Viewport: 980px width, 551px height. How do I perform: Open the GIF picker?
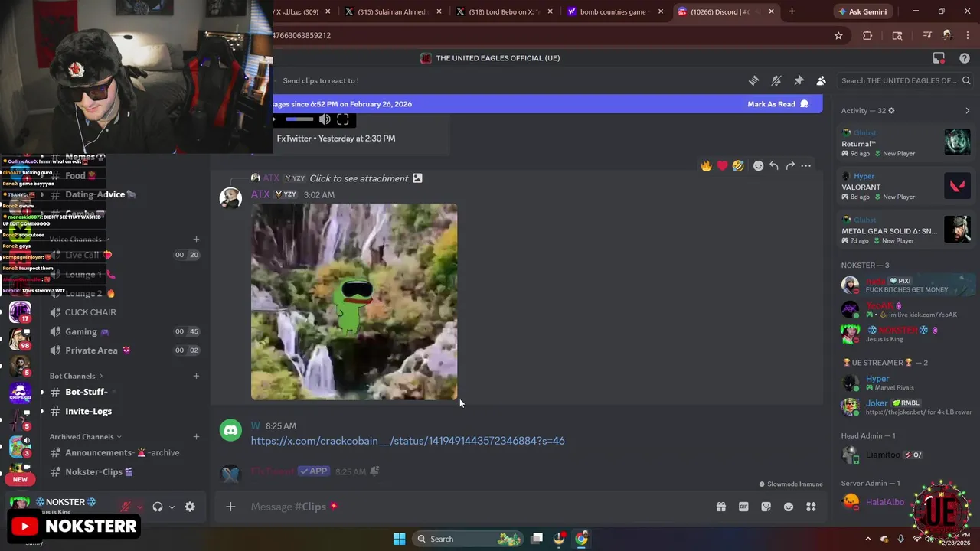coord(743,507)
